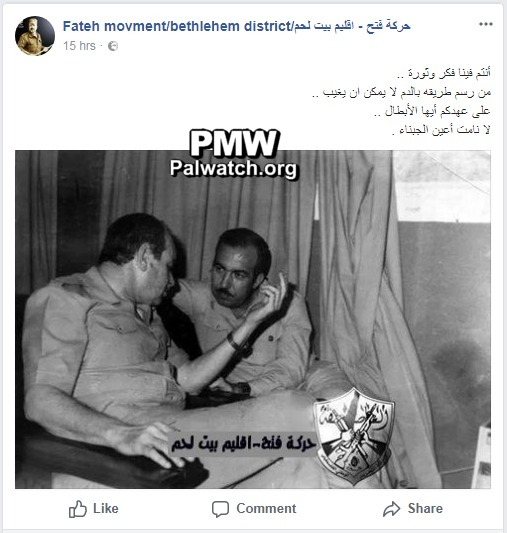Image resolution: width=507 pixels, height=533 pixels.
Task: Click the Like text label
Action: tap(106, 509)
